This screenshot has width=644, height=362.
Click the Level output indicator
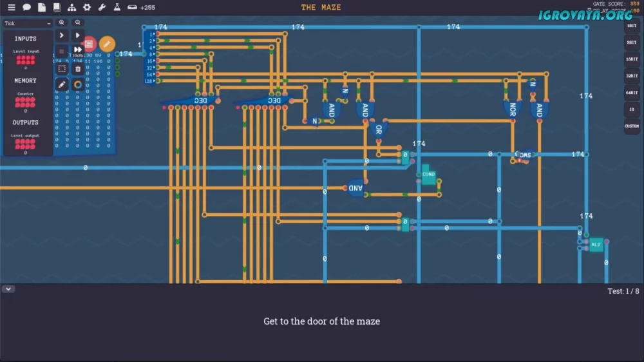(26, 144)
